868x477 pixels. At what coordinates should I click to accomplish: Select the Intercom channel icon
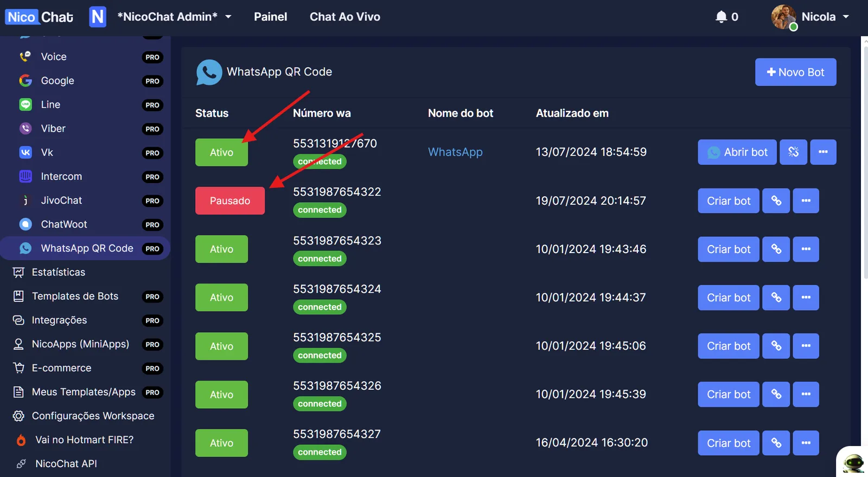[25, 176]
